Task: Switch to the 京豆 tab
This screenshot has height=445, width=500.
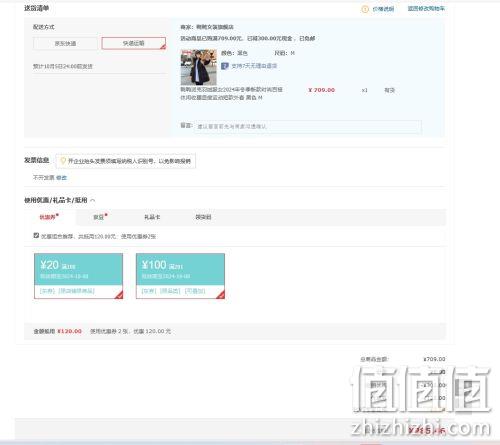Action: (100, 217)
